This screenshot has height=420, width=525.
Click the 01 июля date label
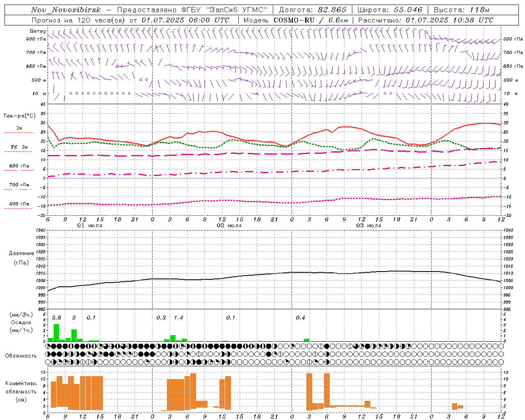(x=90, y=226)
